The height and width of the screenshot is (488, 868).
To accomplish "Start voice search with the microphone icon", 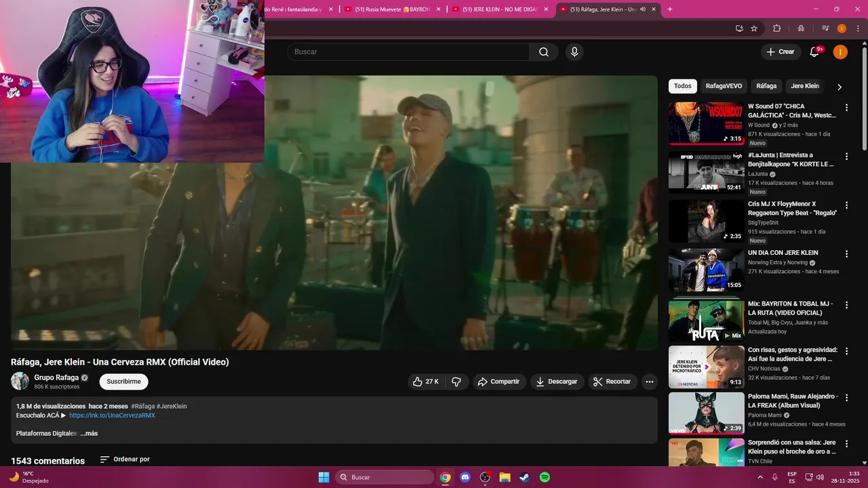I will click(x=574, y=52).
